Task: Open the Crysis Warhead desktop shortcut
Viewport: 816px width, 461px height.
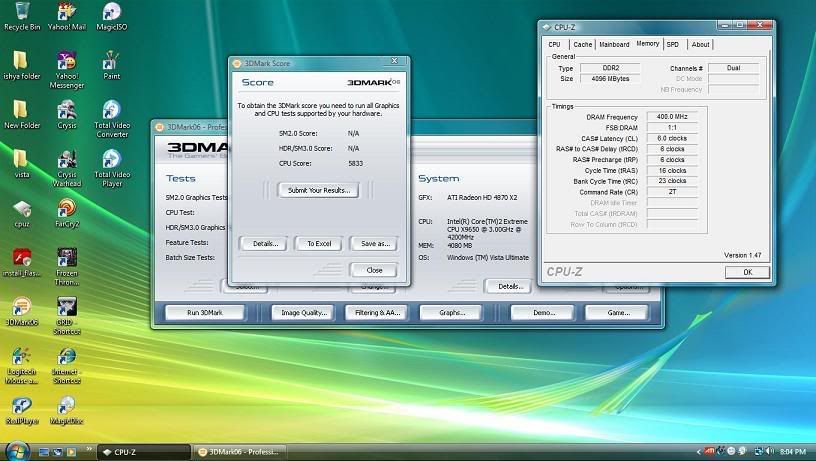Action: pyautogui.click(x=67, y=161)
